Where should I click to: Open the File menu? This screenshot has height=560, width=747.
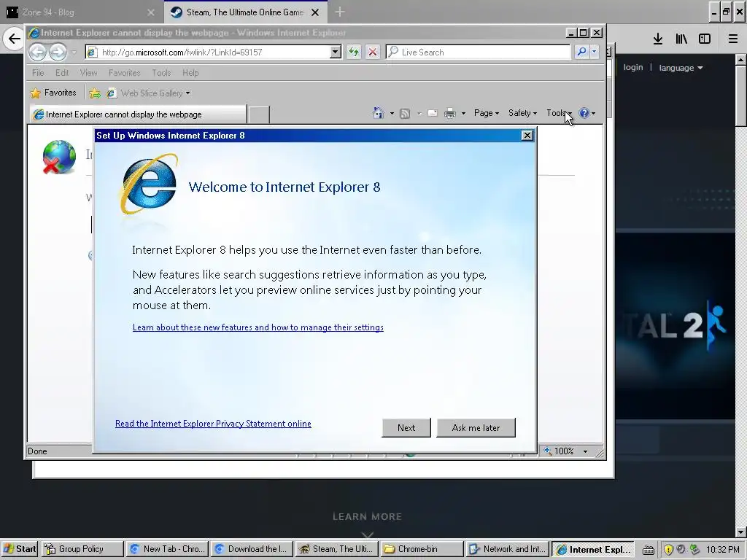(x=38, y=73)
